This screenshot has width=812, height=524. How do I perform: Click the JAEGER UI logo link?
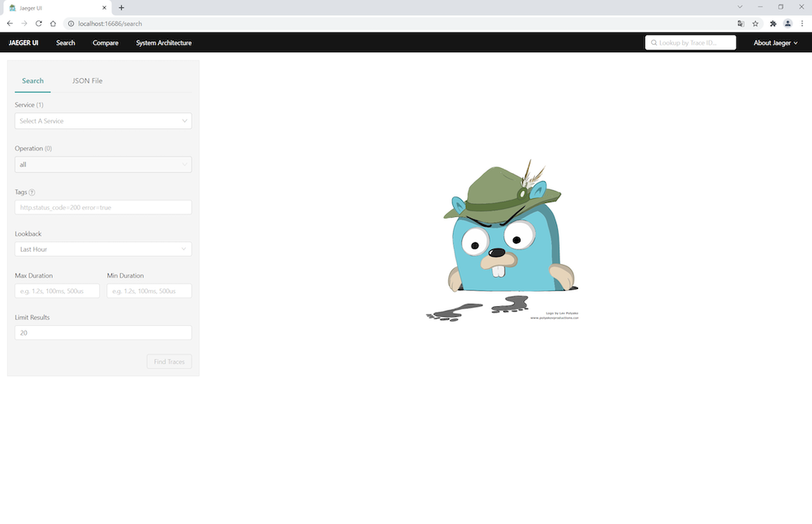24,42
